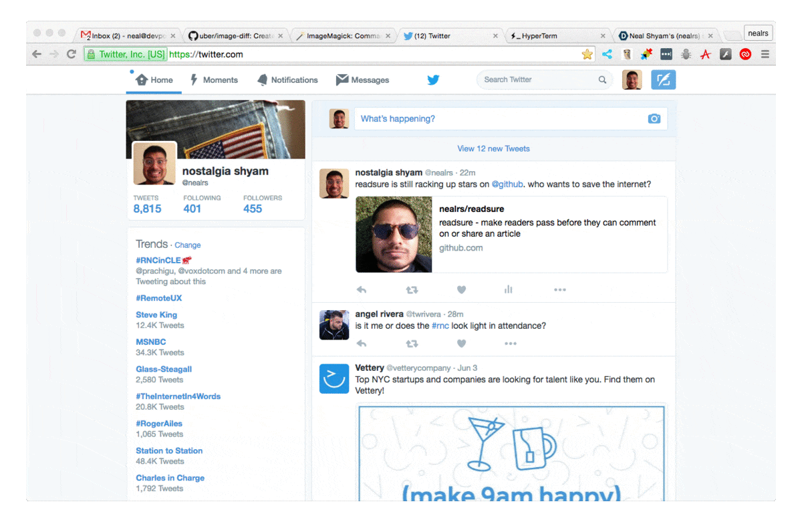The image size is (802, 532).
Task: Click the nostalgia shyam profile name
Action: coord(225,171)
